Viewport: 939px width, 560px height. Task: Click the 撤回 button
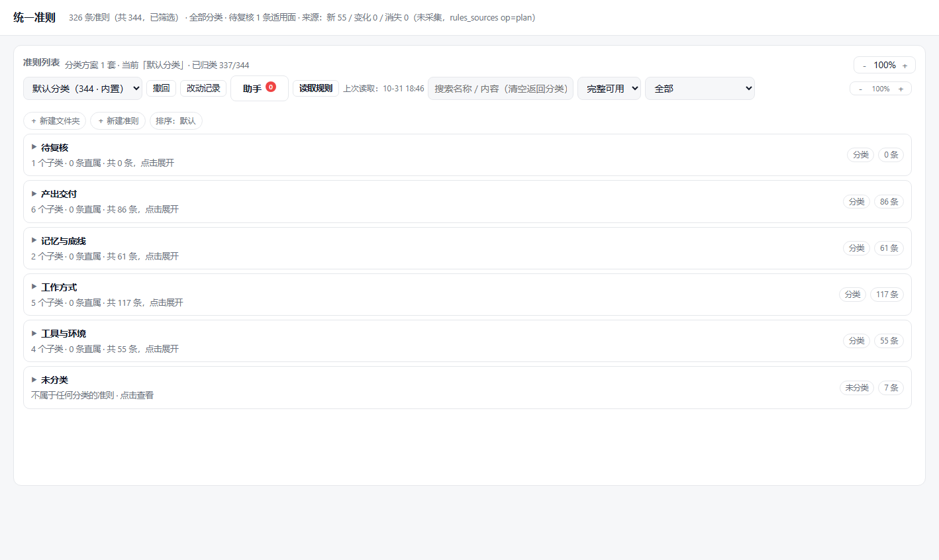[x=162, y=88]
